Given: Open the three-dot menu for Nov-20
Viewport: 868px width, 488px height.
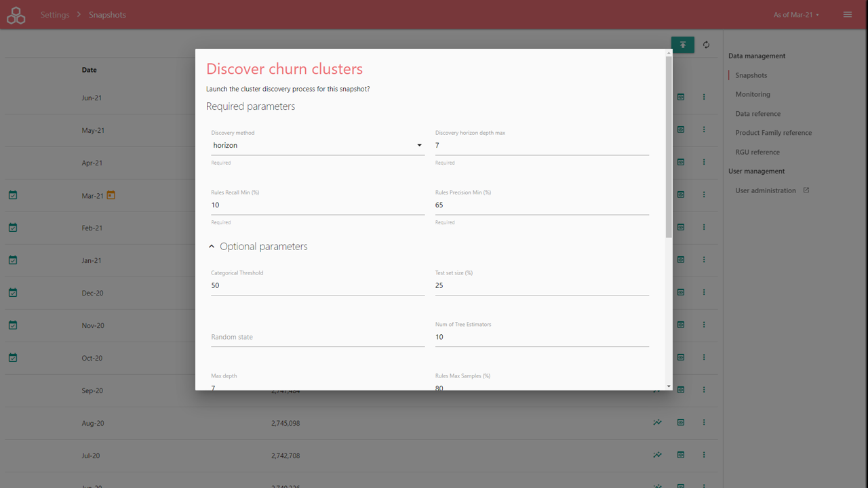Looking at the screenshot, I should [x=704, y=325].
